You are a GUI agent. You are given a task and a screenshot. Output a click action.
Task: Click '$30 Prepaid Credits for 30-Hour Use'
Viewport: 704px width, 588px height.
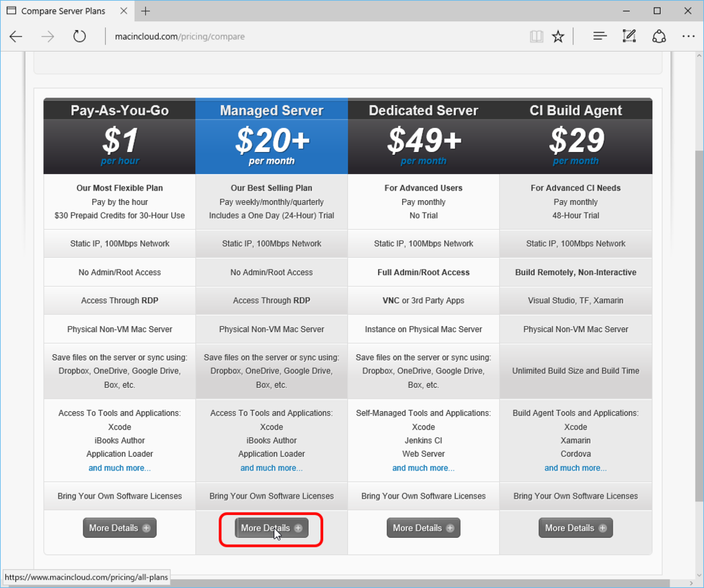tap(120, 216)
